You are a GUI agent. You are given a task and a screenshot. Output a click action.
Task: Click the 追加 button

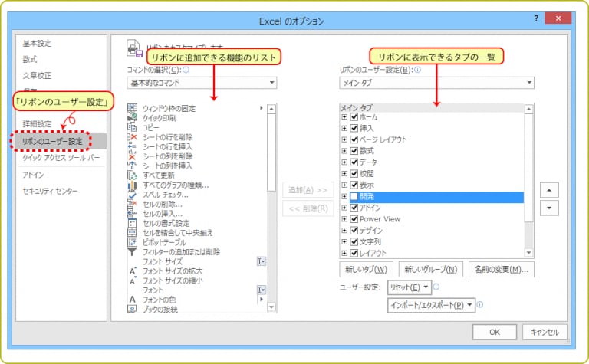tap(308, 190)
